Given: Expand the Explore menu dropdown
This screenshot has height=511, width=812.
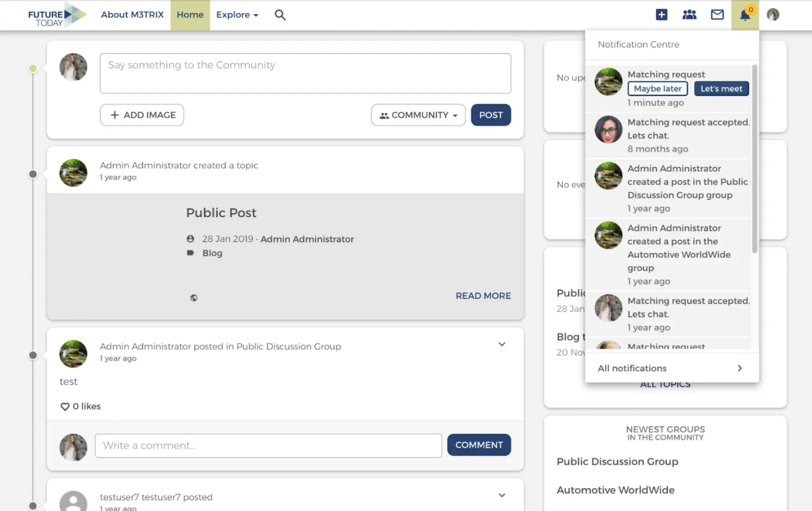Looking at the screenshot, I should (x=237, y=15).
